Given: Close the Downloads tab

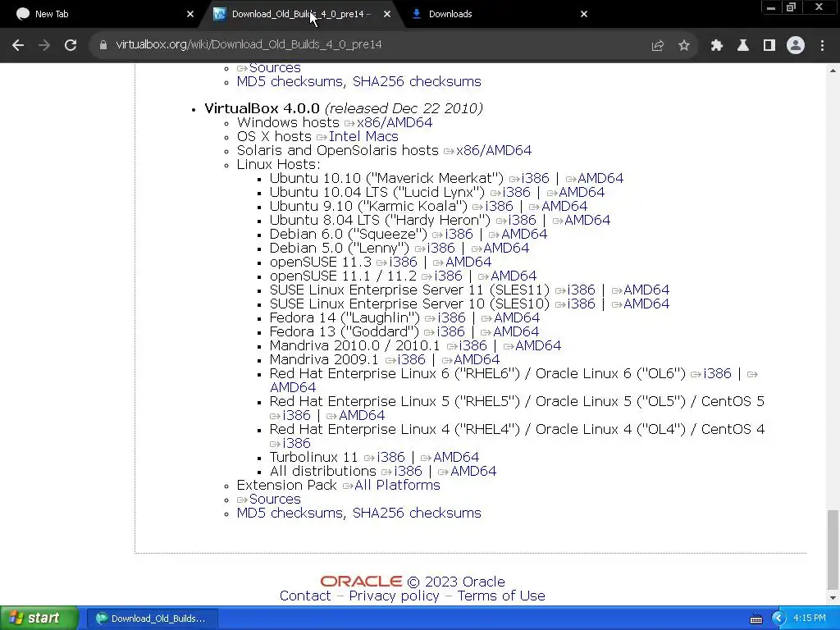Looking at the screenshot, I should point(584,14).
